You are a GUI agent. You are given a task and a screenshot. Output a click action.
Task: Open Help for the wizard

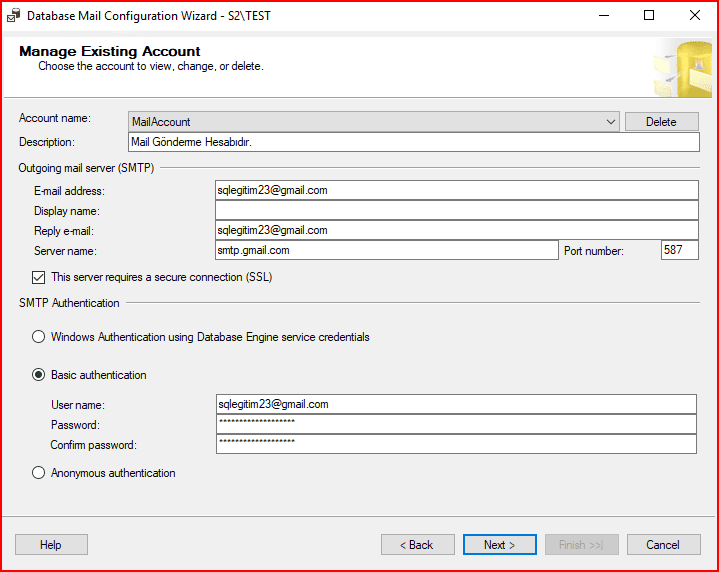point(51,545)
